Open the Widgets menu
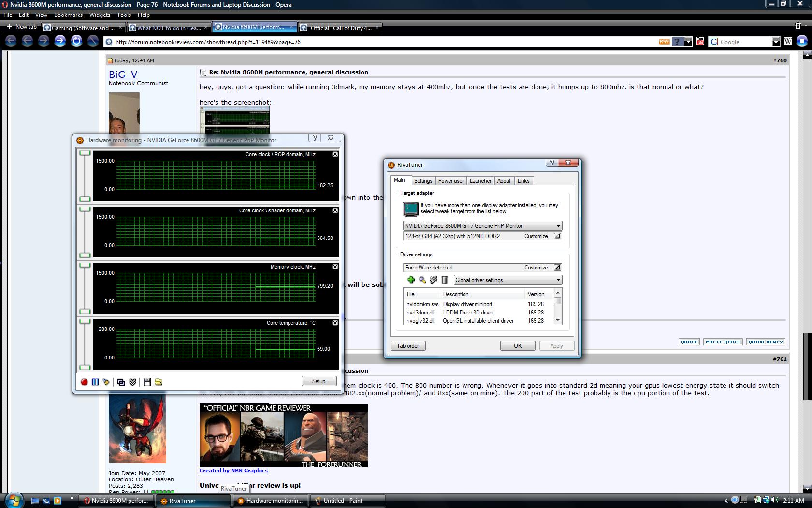This screenshot has width=812, height=508. pos(100,15)
